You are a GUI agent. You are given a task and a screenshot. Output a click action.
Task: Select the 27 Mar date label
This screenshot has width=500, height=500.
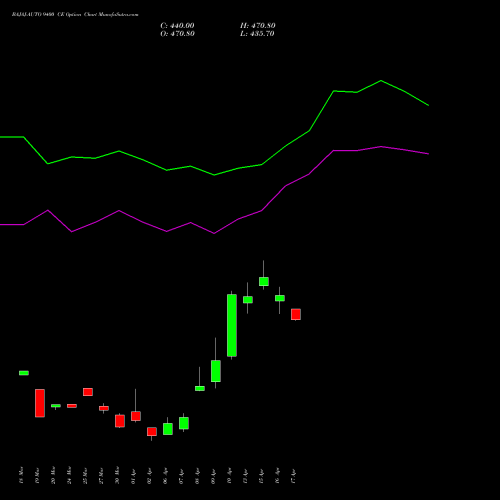pos(101,475)
